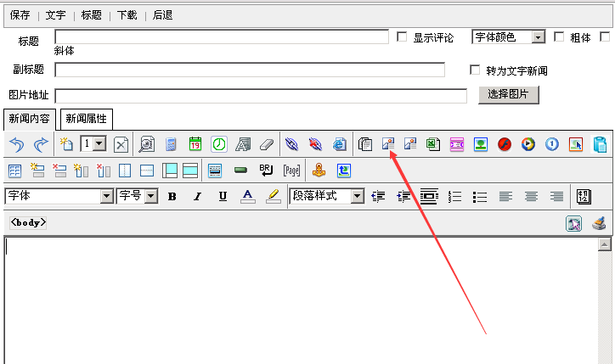Image resolution: width=615 pixels, height=364 pixels.
Task: Insert media with Media Player icon
Action: tap(528, 144)
